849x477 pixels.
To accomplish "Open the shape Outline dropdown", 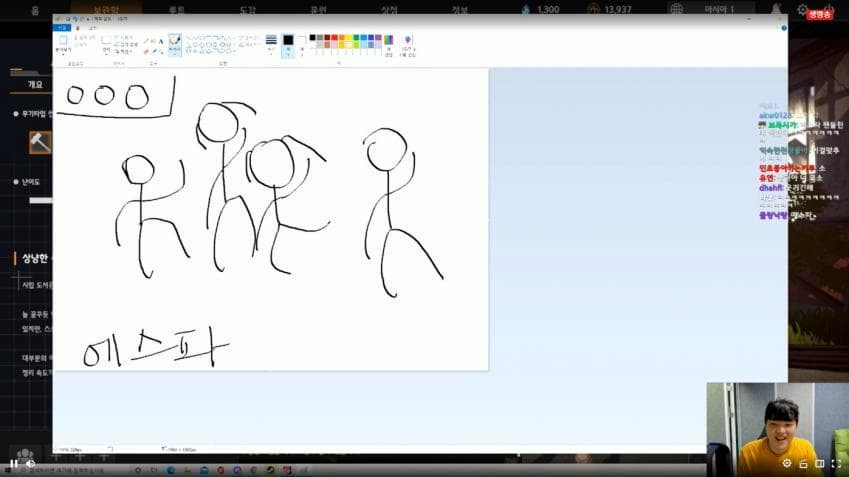I will (247, 37).
